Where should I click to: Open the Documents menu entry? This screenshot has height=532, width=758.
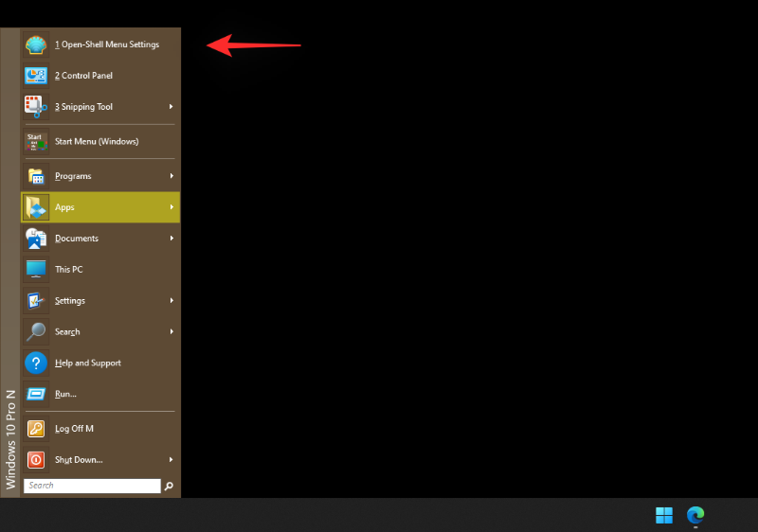(x=77, y=239)
